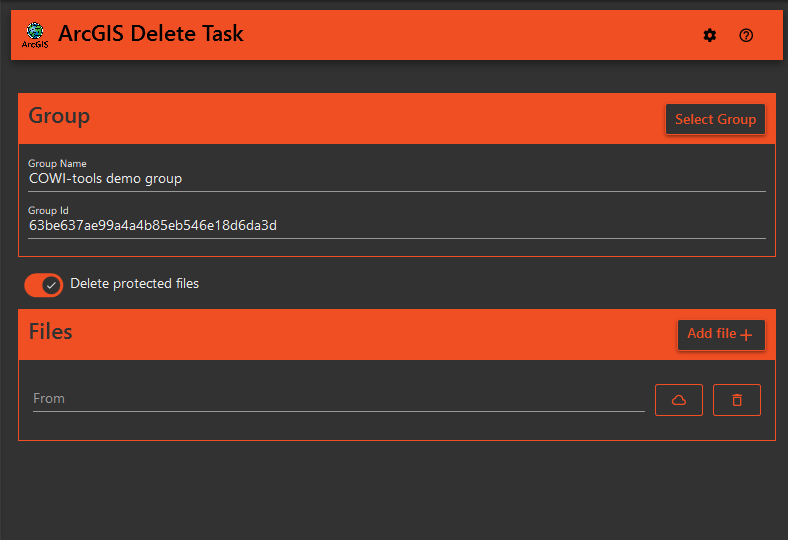This screenshot has width=788, height=540.
Task: Click into the Group Id field
Action: tap(152, 226)
